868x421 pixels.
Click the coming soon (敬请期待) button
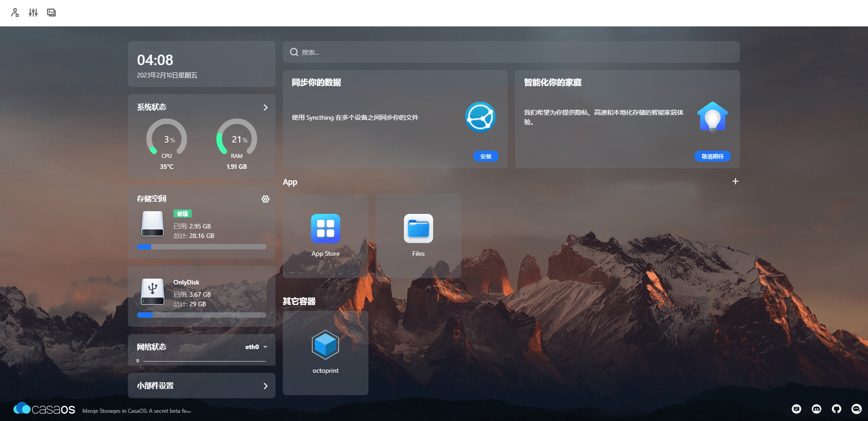[712, 156]
